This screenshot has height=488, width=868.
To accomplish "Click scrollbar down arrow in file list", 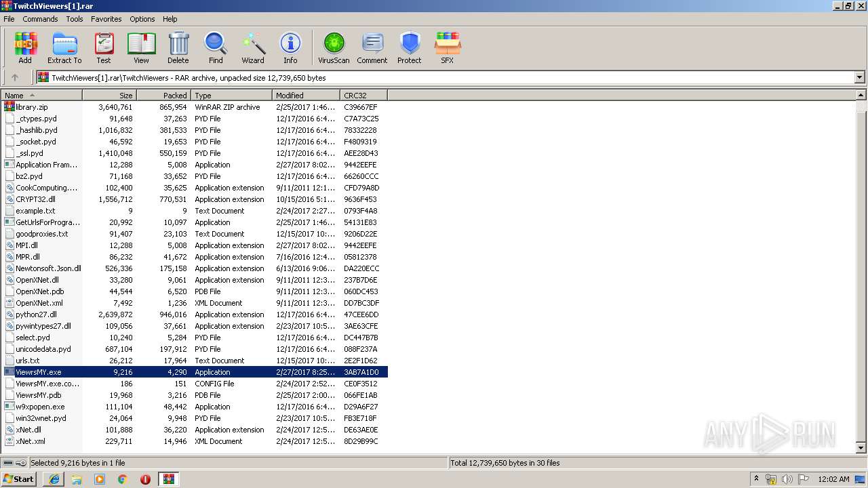I will [x=861, y=448].
